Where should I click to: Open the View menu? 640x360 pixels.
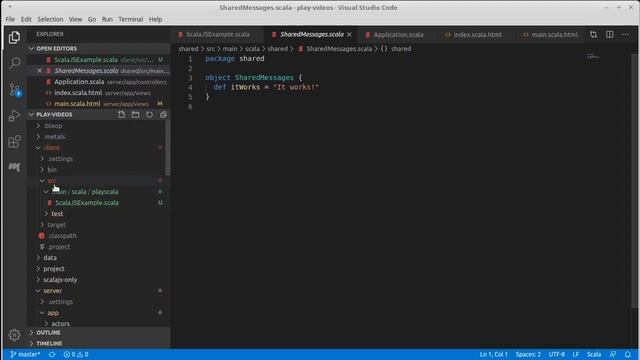point(75,19)
